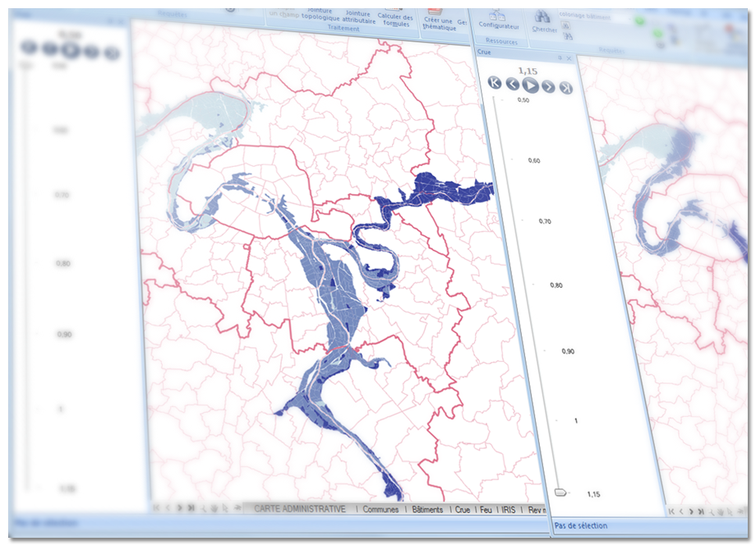Close the Crue panel
The width and height of the screenshot is (756, 546).
(x=569, y=58)
